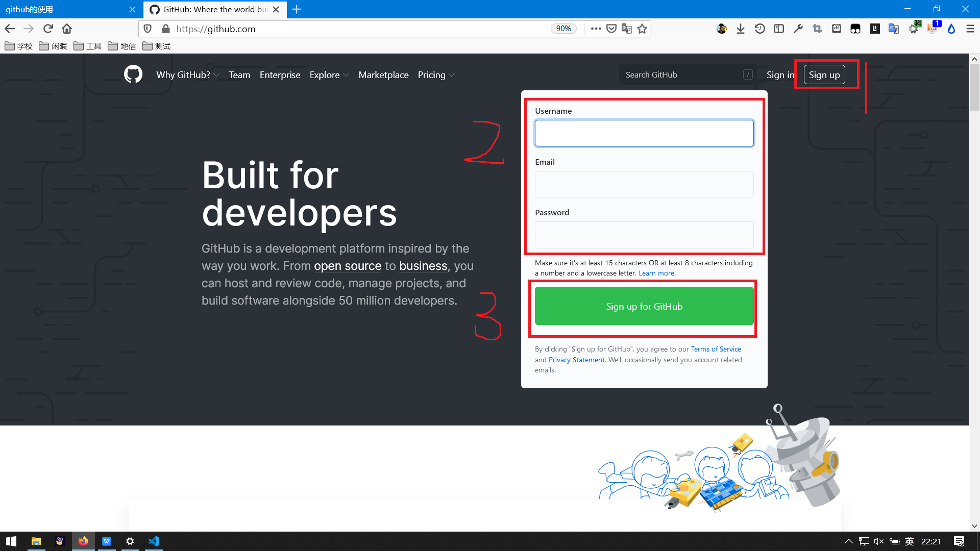Viewport: 980px width, 551px height.
Task: Go back with the browser back arrow
Action: 10,29
